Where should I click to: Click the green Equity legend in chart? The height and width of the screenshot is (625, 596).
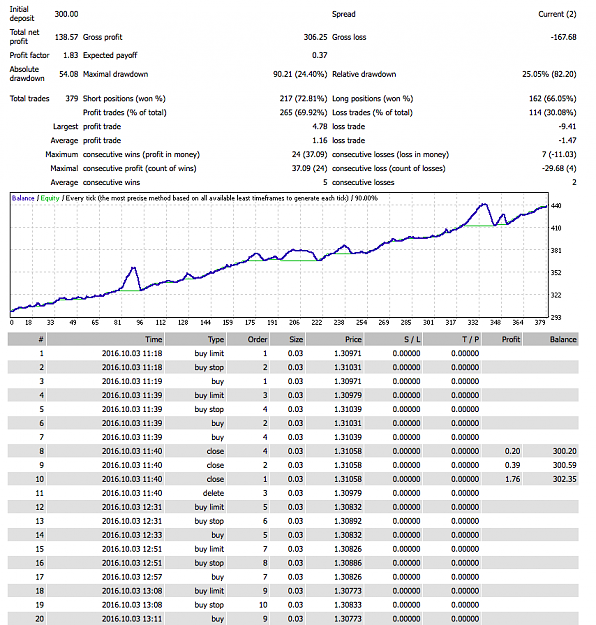tap(50, 198)
